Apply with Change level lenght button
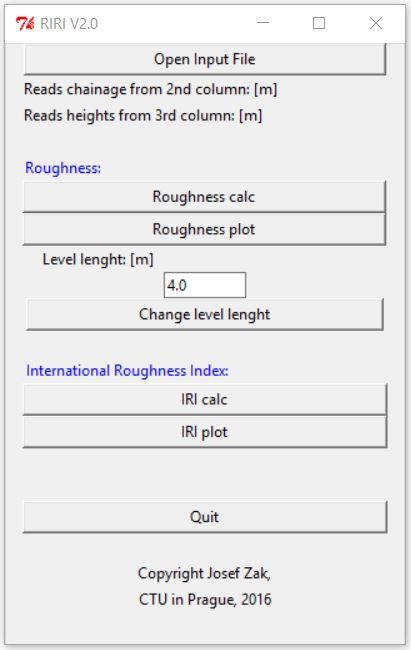Image resolution: width=411 pixels, height=650 pixels. (204, 314)
